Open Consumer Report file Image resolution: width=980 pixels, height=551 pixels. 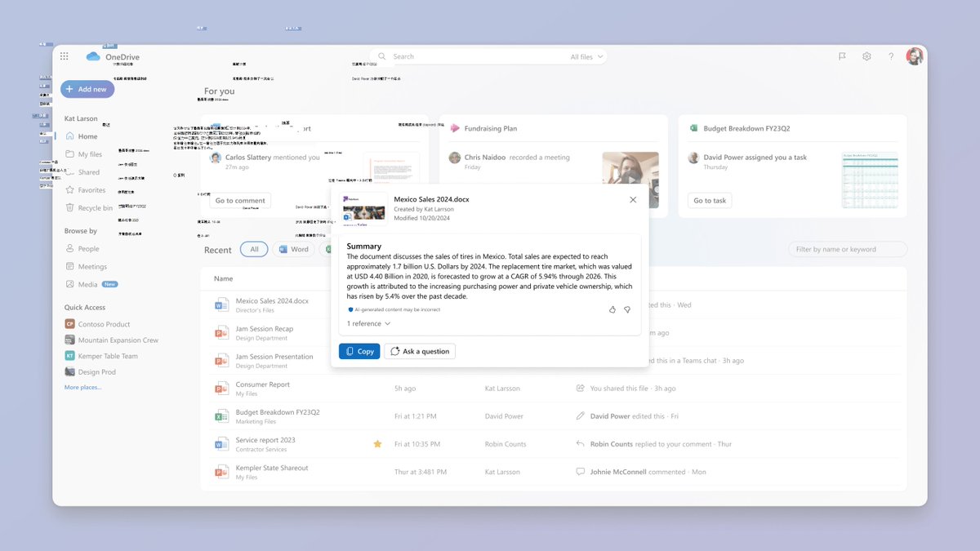263,384
